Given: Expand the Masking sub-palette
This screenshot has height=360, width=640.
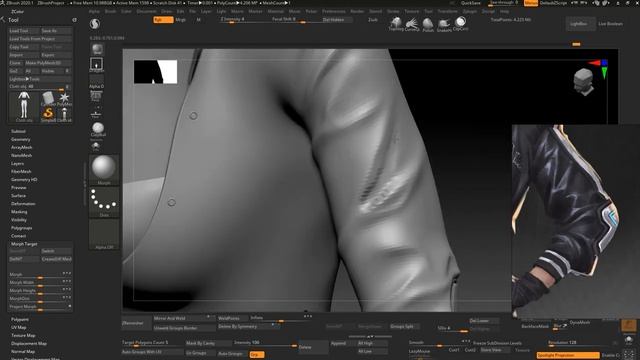Looking at the screenshot, I should coord(19,212).
